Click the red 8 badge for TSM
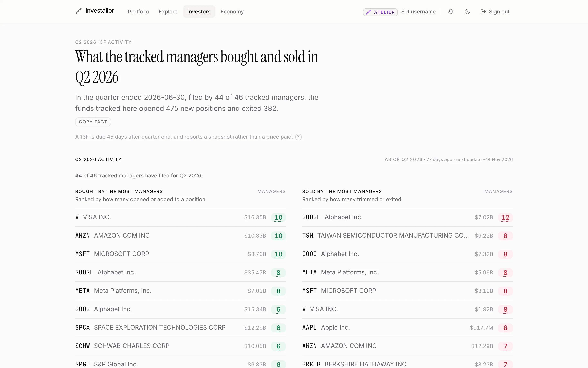This screenshot has width=588, height=368. [x=505, y=236]
